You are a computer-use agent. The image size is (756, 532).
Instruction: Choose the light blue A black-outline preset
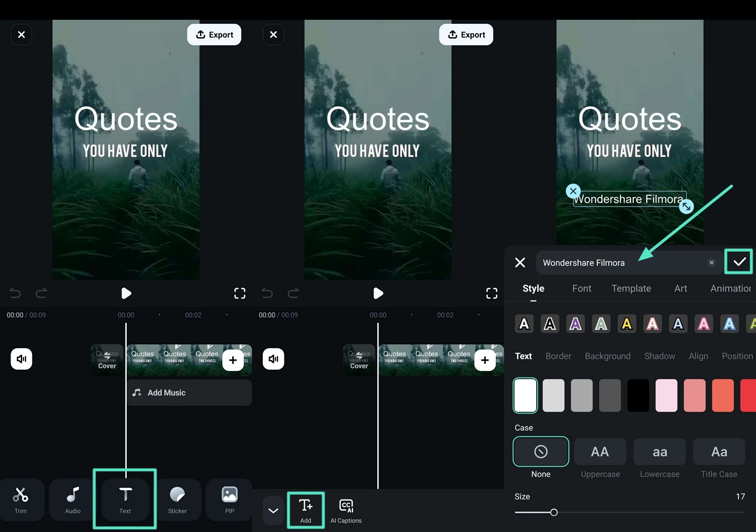coord(678,324)
